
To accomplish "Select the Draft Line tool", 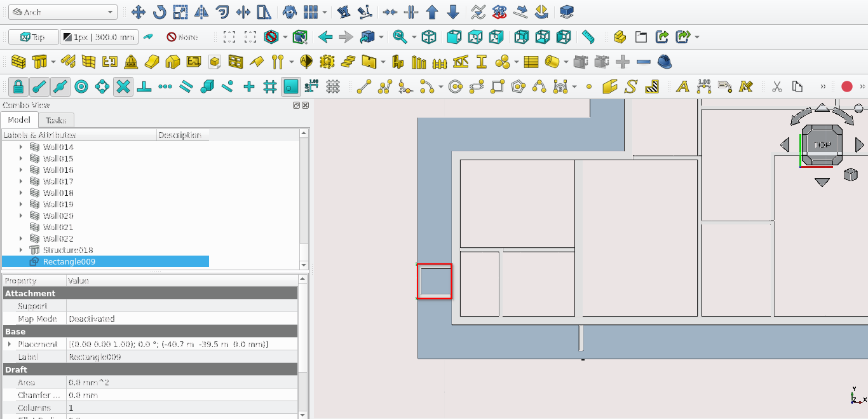I will click(363, 86).
